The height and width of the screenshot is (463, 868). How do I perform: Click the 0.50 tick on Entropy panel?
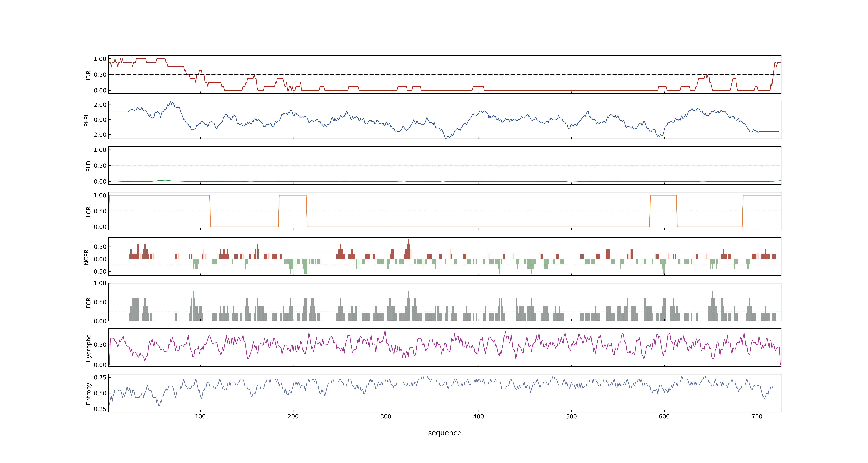(100, 393)
